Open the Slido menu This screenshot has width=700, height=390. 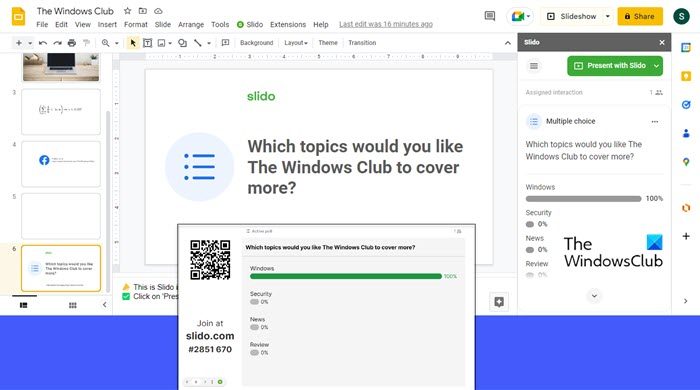[250, 25]
